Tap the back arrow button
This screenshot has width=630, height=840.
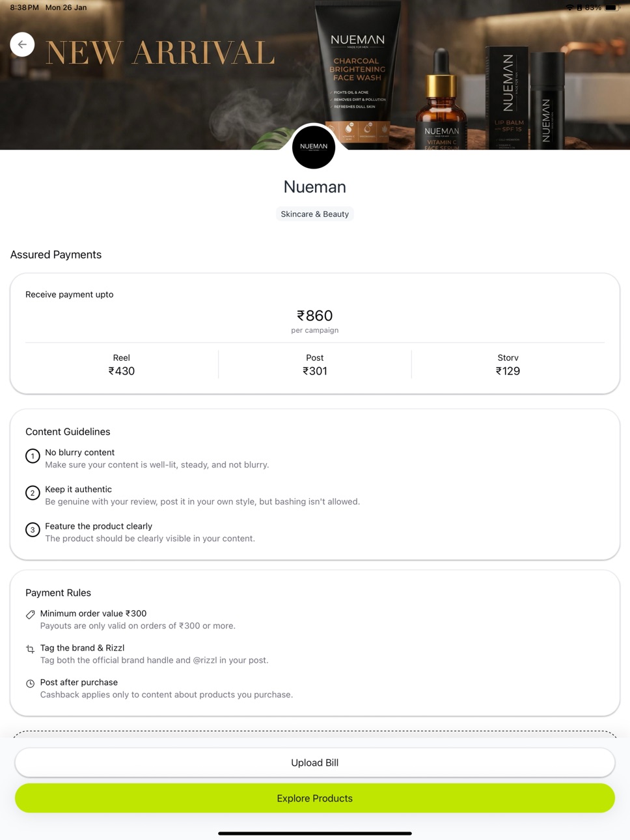tap(22, 44)
